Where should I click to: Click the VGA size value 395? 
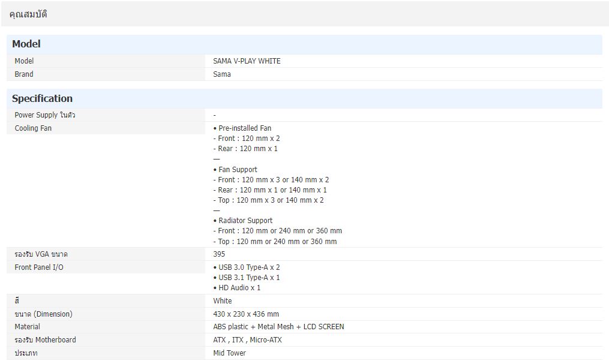tap(219, 254)
